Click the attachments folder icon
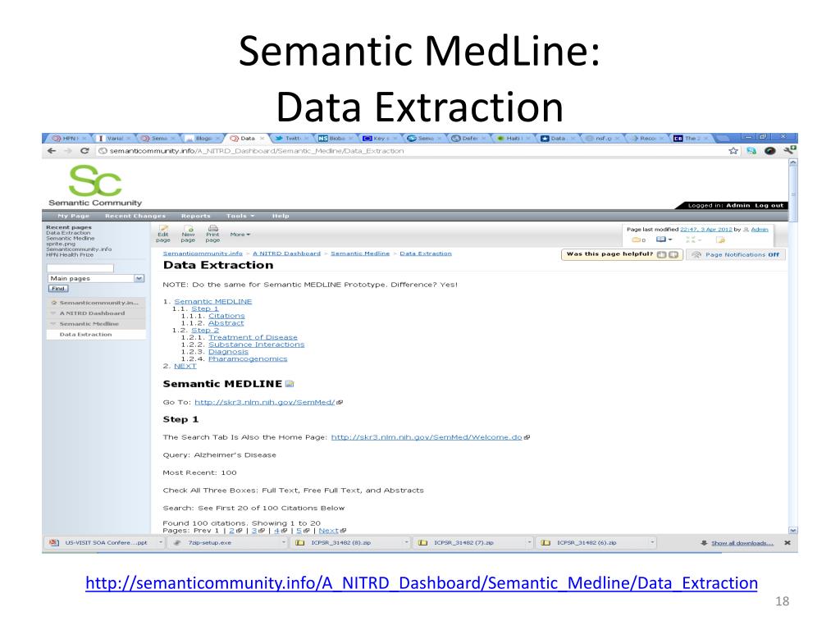This screenshot has width=840, height=630. pos(638,240)
